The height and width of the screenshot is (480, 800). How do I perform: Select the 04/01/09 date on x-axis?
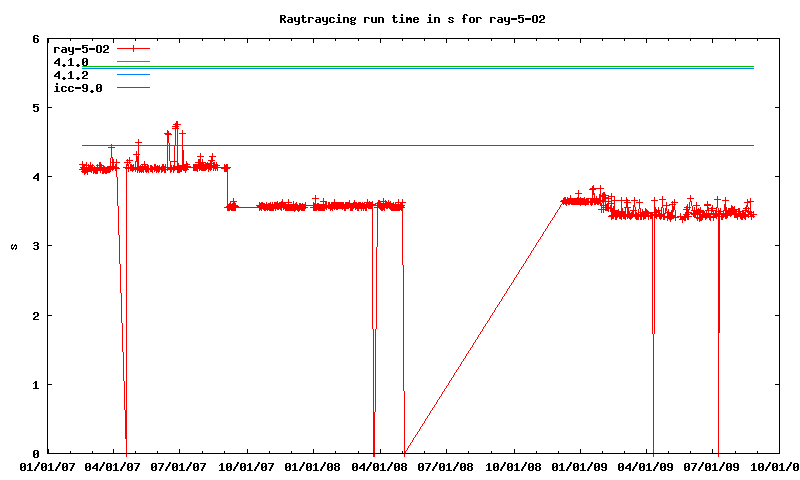pos(647,466)
